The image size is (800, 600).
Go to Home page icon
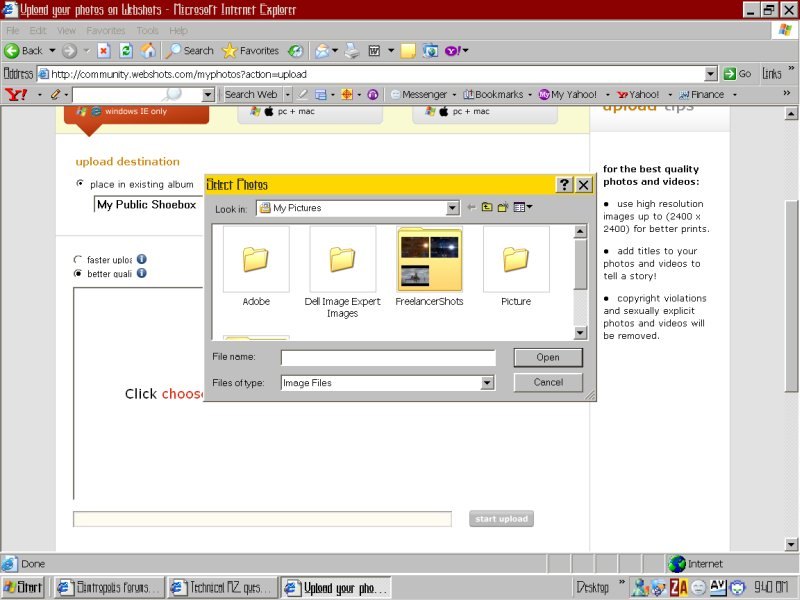[x=148, y=51]
